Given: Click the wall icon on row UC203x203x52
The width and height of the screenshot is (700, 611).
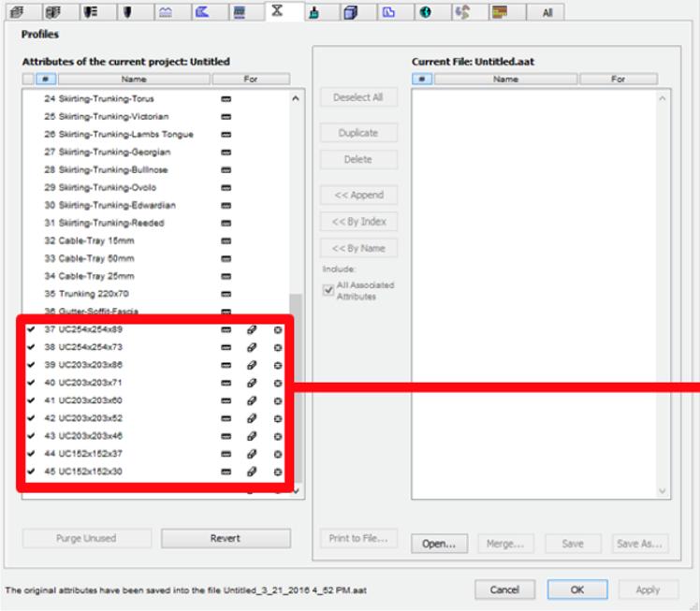Looking at the screenshot, I should tap(226, 418).
